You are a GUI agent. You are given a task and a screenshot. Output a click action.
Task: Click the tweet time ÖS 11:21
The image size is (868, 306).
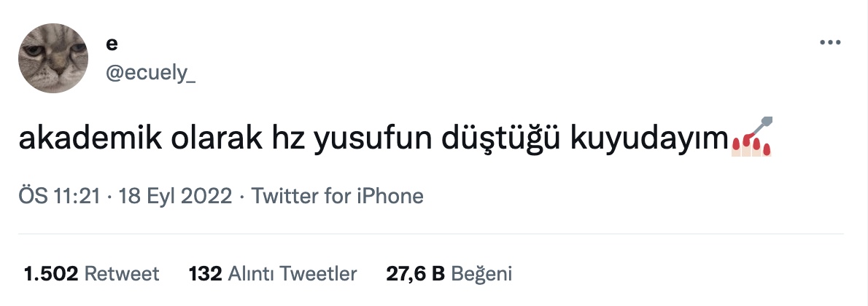pos(58,196)
